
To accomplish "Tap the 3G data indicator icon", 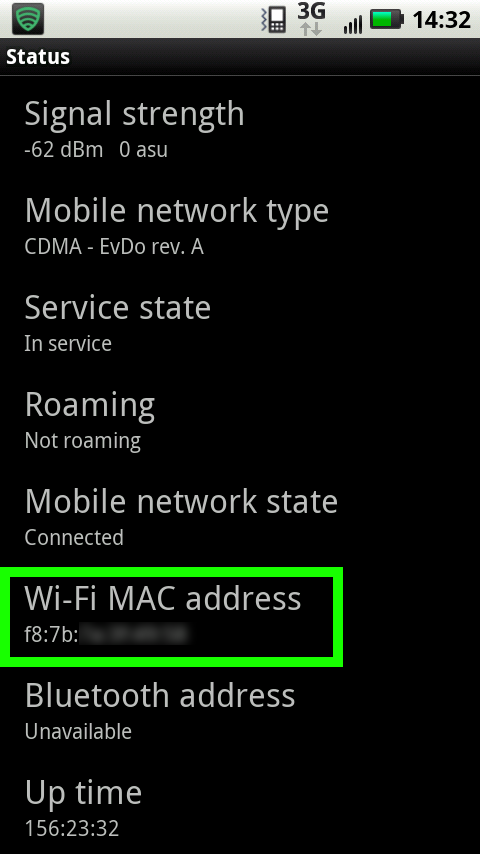I will [312, 19].
